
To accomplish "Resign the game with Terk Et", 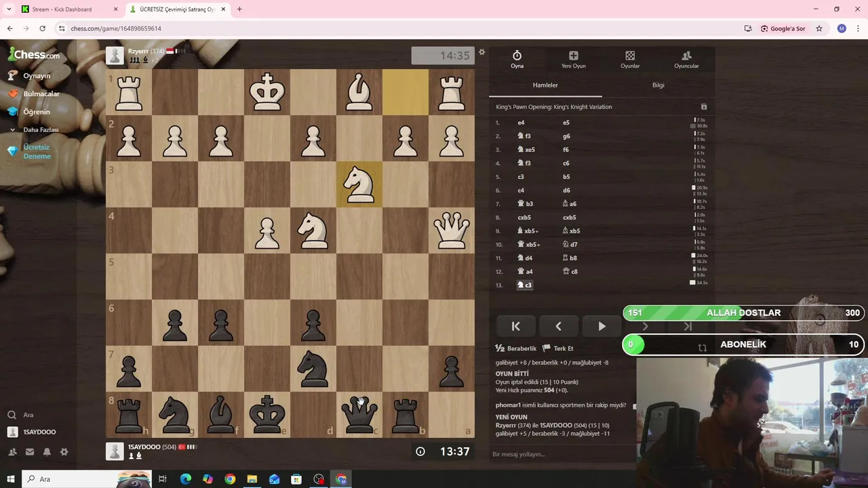I will [x=557, y=348].
